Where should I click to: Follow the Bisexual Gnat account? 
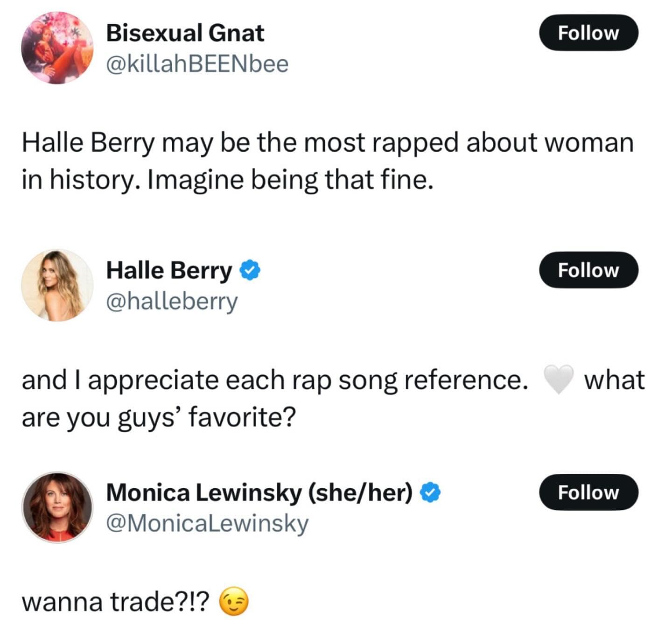pos(589,33)
